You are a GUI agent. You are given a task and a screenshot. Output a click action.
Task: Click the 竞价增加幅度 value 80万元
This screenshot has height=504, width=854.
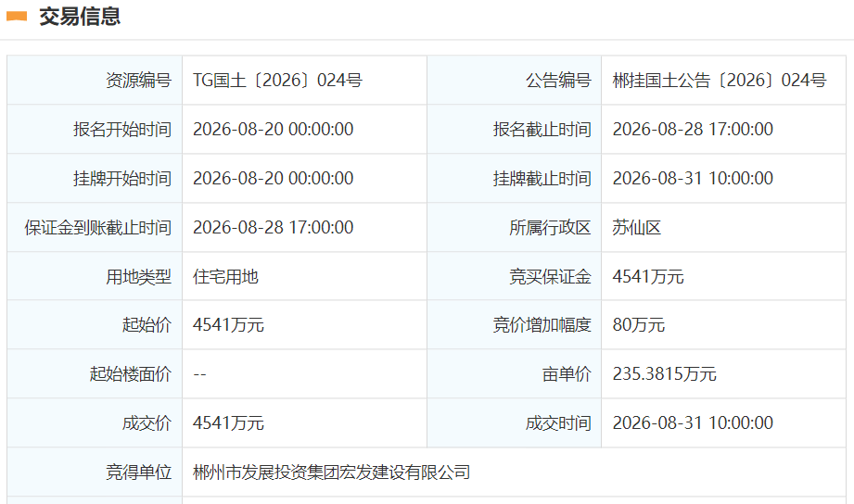click(638, 325)
